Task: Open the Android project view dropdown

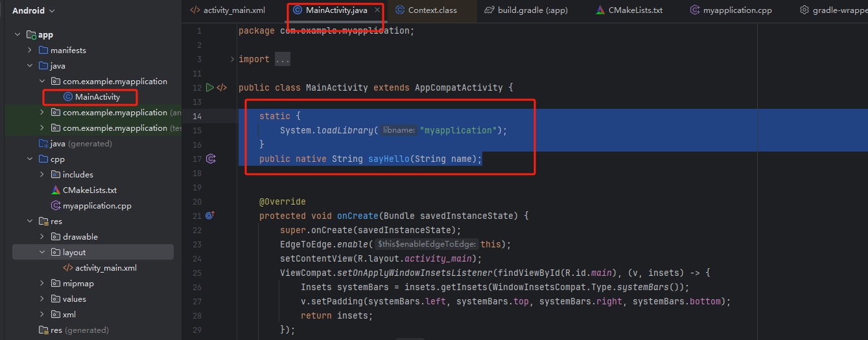Action: (x=34, y=10)
